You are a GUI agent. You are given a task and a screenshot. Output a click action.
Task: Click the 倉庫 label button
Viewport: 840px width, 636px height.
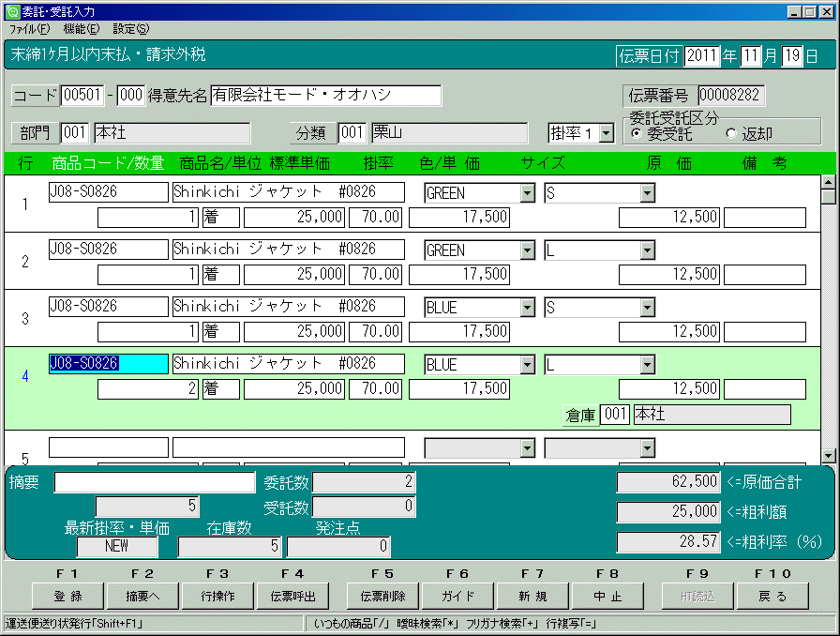coord(580,414)
